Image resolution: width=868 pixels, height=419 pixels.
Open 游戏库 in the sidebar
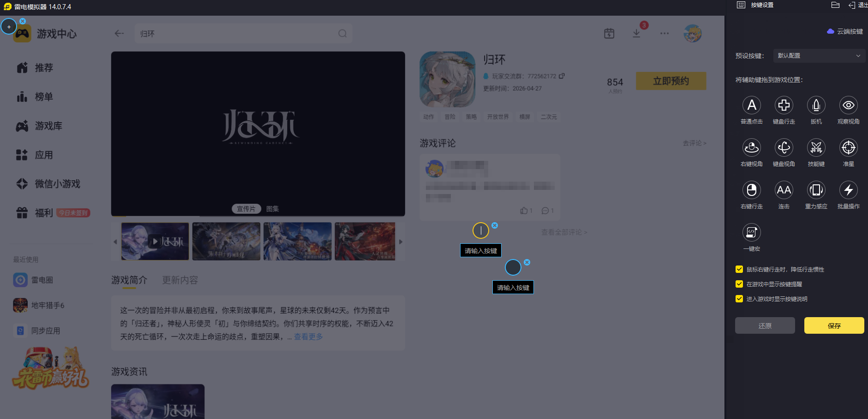pos(39,126)
